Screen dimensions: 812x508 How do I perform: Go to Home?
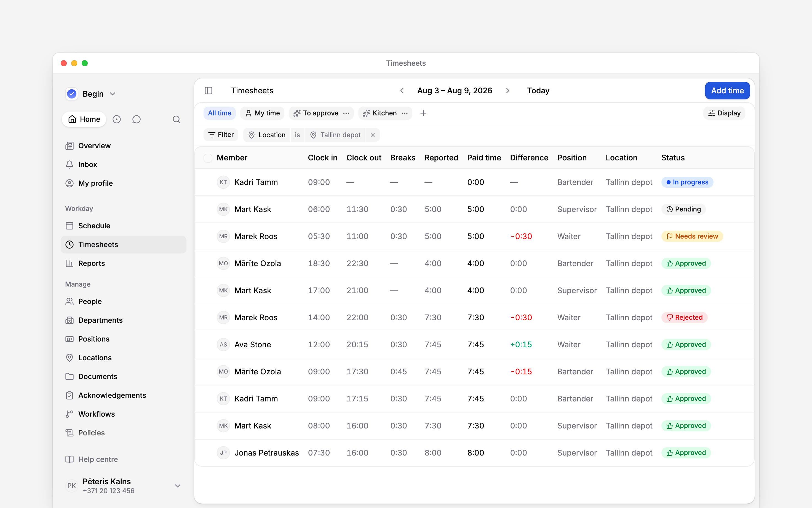84,119
